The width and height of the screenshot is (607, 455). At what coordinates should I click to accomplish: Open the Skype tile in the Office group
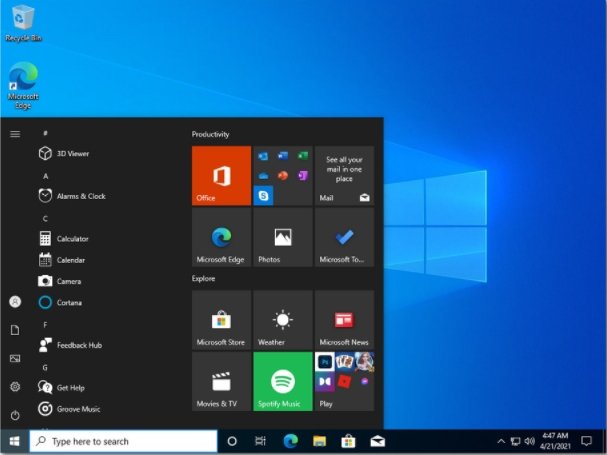tap(263, 196)
